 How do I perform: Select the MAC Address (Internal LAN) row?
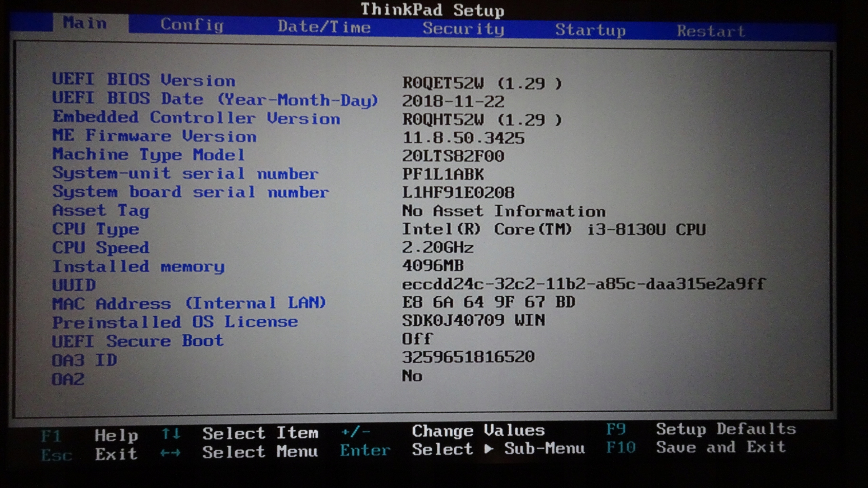(x=189, y=303)
